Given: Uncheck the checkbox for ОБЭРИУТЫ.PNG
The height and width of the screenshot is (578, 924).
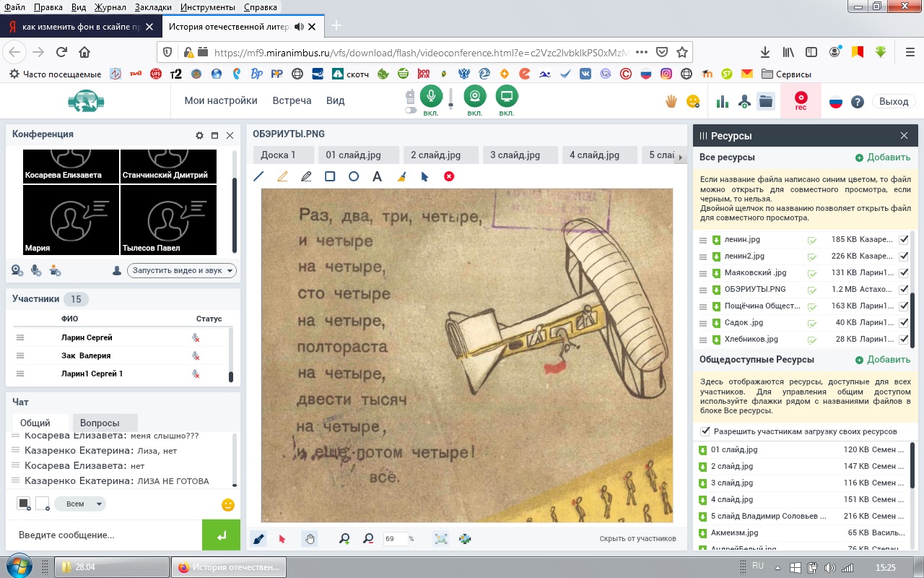Looking at the screenshot, I should pos(904,289).
